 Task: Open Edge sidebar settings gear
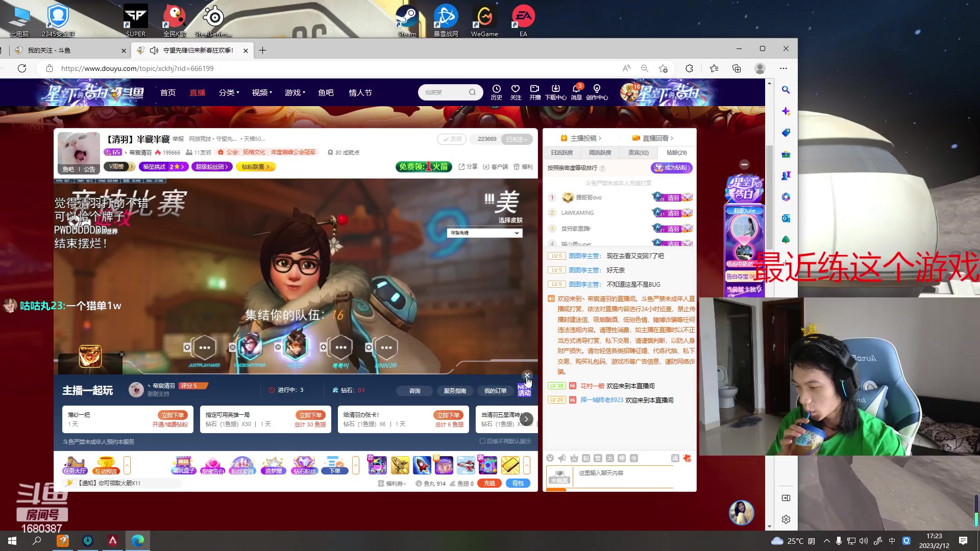click(x=786, y=519)
